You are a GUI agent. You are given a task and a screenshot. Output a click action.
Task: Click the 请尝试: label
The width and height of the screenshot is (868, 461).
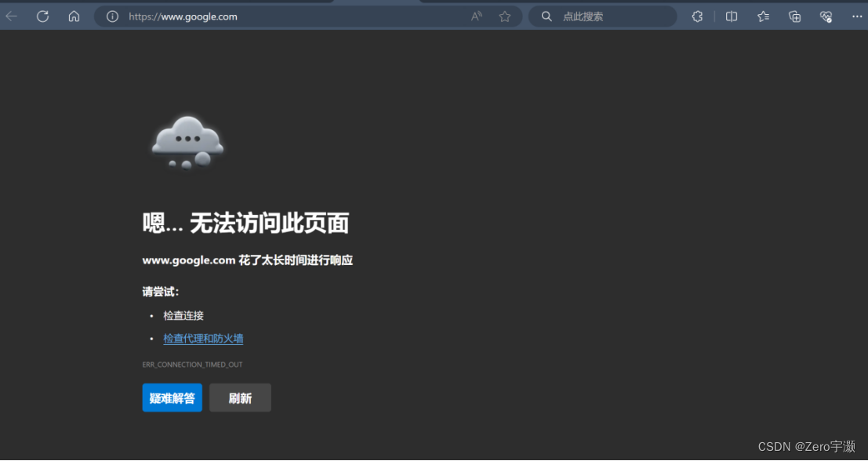point(161,292)
